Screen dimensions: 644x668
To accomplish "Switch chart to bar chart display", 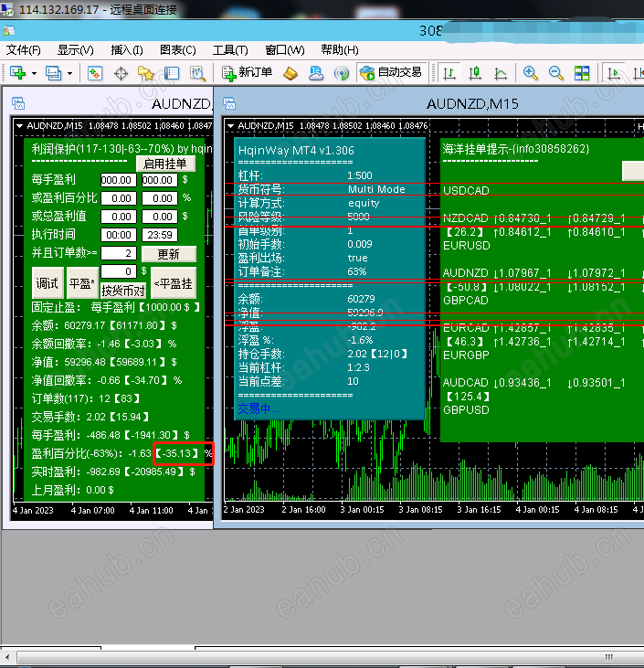I will (449, 72).
